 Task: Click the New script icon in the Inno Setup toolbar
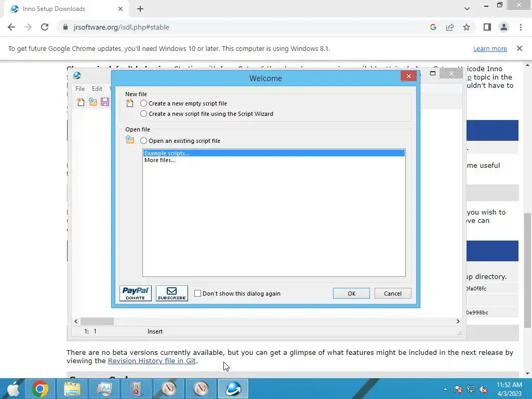[81, 102]
